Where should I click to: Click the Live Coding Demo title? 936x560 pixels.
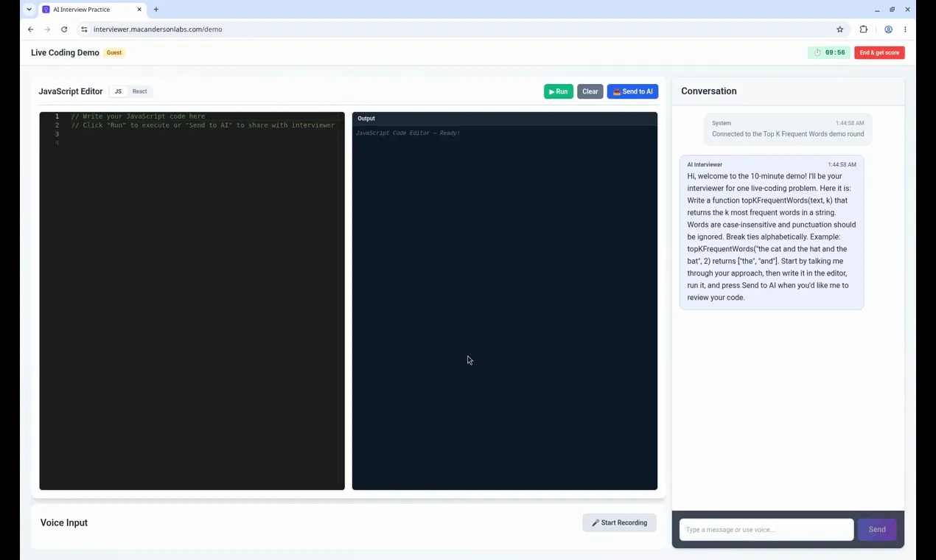point(65,53)
